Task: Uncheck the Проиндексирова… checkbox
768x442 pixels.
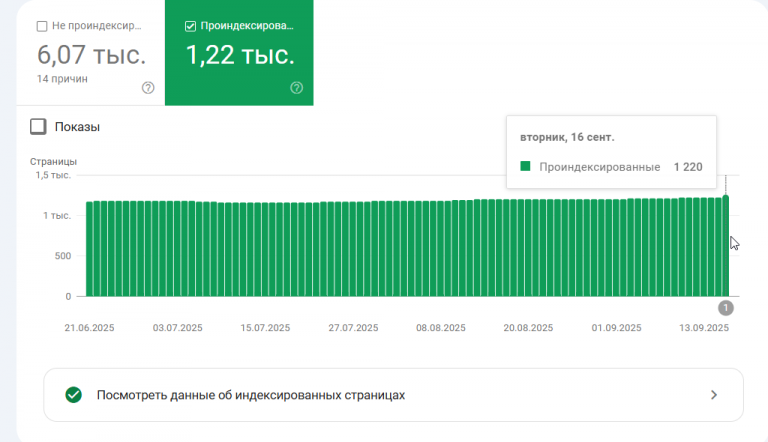Action: pyautogui.click(x=191, y=26)
